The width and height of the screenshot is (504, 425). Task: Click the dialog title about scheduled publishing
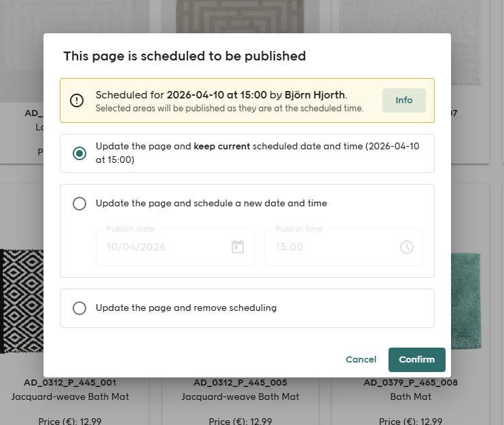pyautogui.click(x=185, y=56)
